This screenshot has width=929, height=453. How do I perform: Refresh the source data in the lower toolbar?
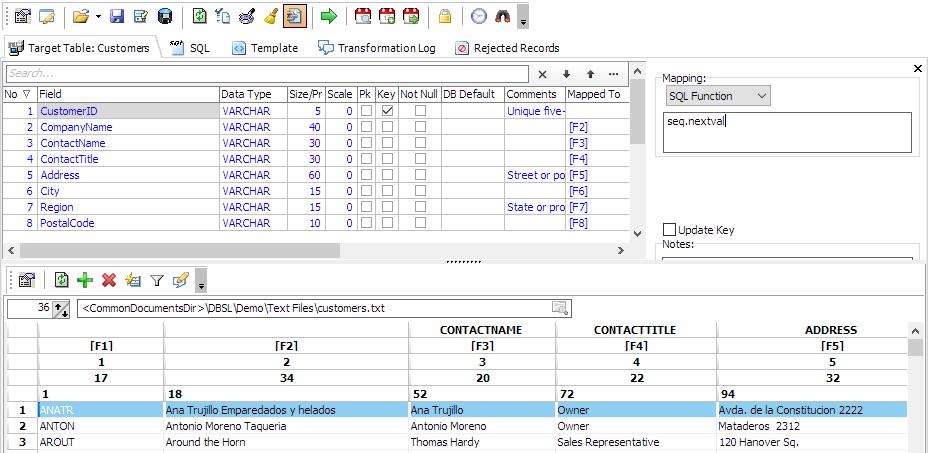[62, 279]
